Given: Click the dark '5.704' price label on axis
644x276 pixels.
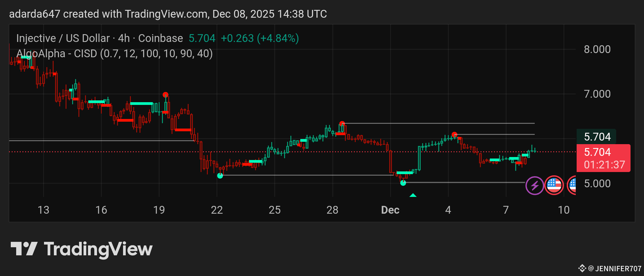Looking at the screenshot, I should point(596,137).
